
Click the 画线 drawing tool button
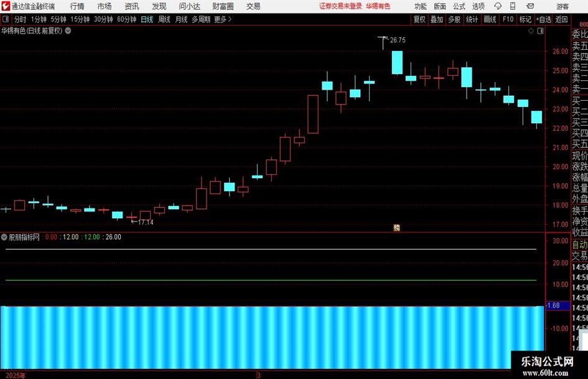[x=490, y=19]
